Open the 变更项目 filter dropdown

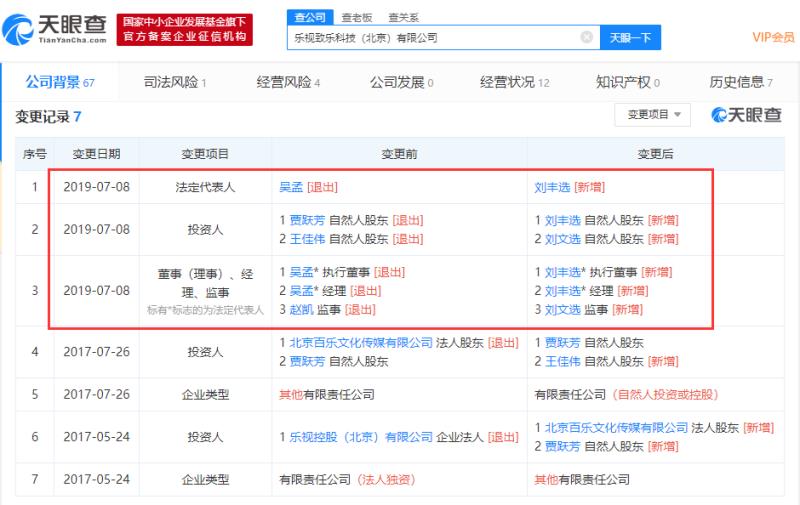(653, 115)
